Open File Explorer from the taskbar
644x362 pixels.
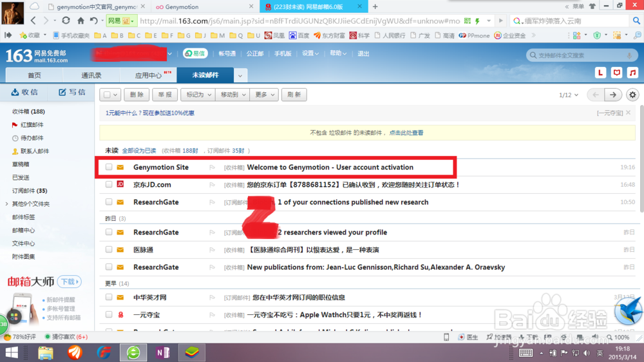coord(46,352)
